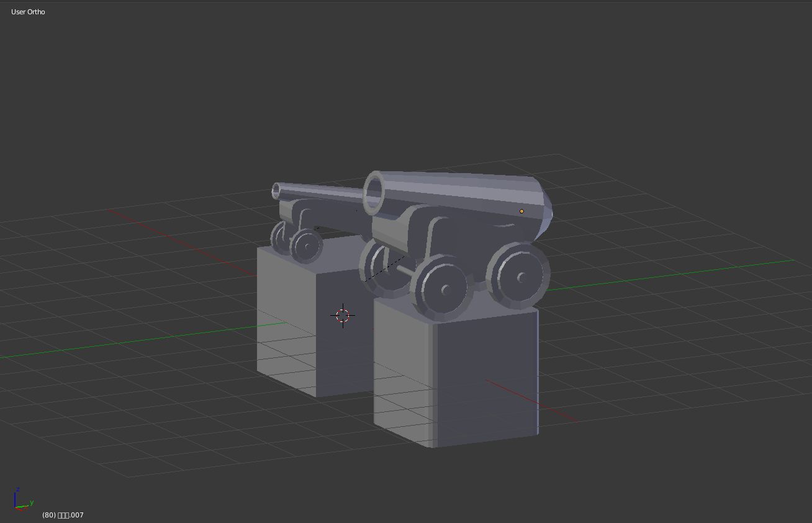Image resolution: width=812 pixels, height=523 pixels.
Task: Select the muzzle opening of the small cannon
Action: (x=276, y=191)
